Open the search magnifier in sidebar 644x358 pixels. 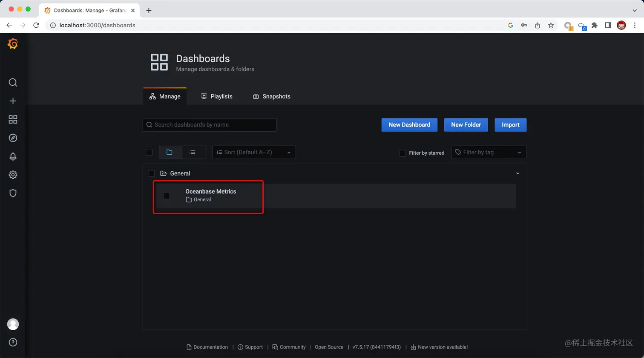pos(13,82)
